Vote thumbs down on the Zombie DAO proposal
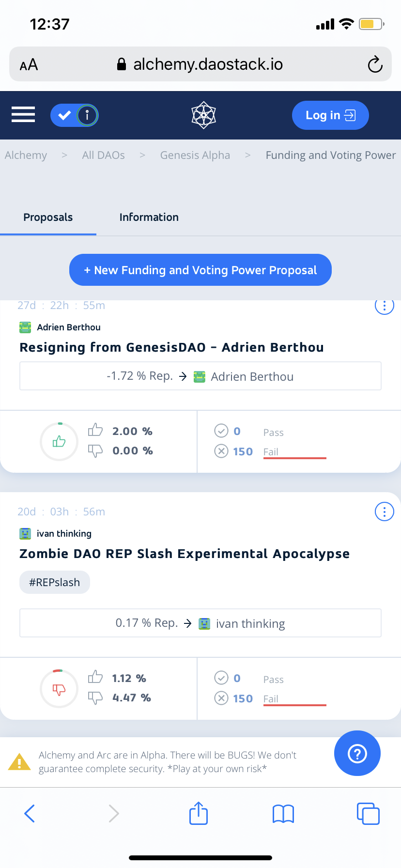401x868 pixels. pyautogui.click(x=95, y=697)
